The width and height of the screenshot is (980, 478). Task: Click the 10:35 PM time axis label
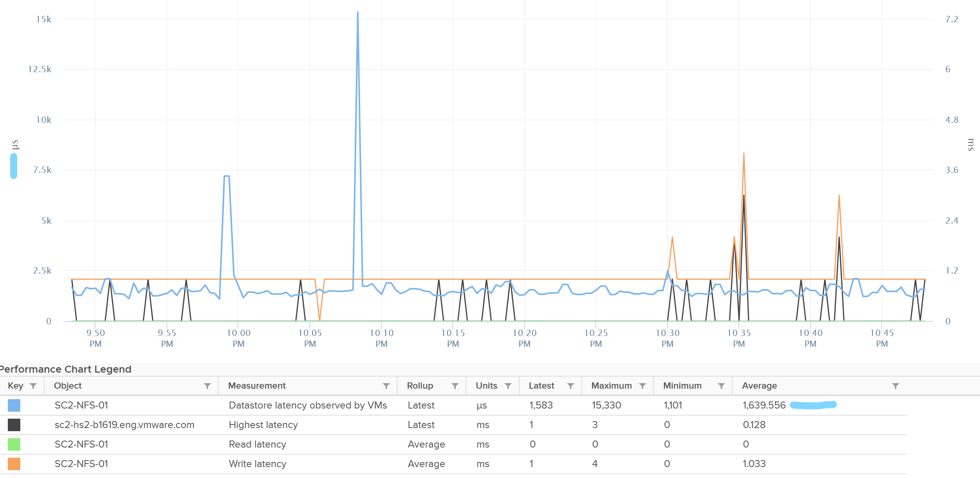pos(739,338)
